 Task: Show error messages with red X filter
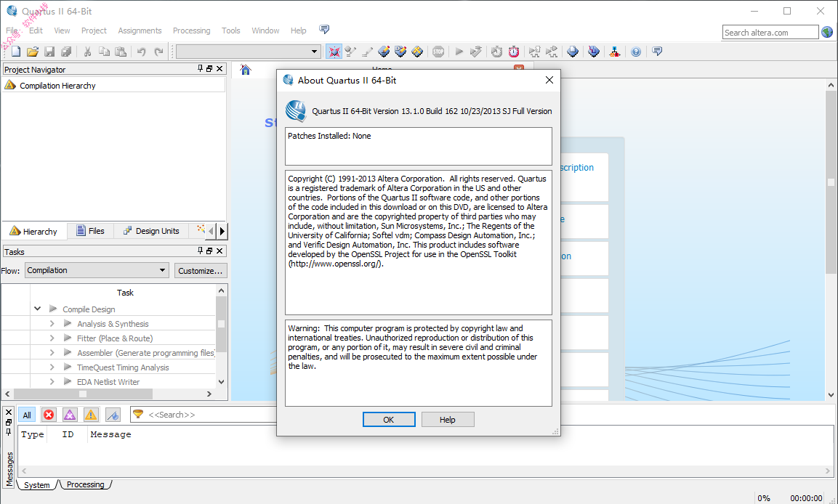point(49,415)
